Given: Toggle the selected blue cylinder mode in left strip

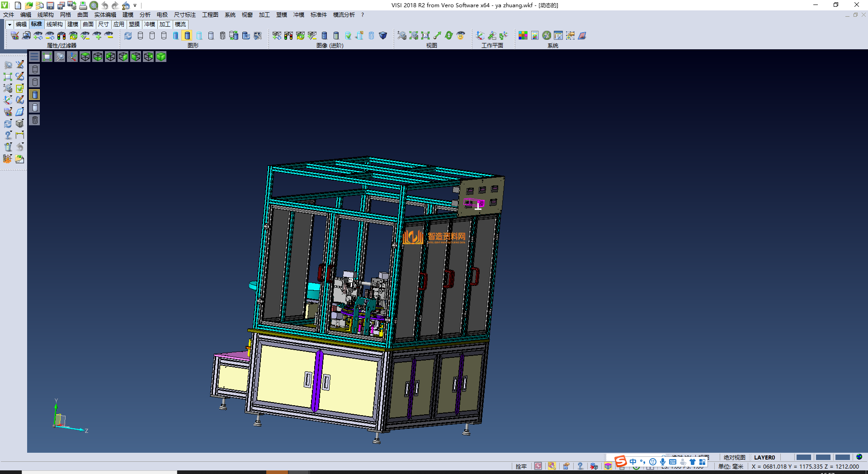Looking at the screenshot, I should tap(35, 95).
